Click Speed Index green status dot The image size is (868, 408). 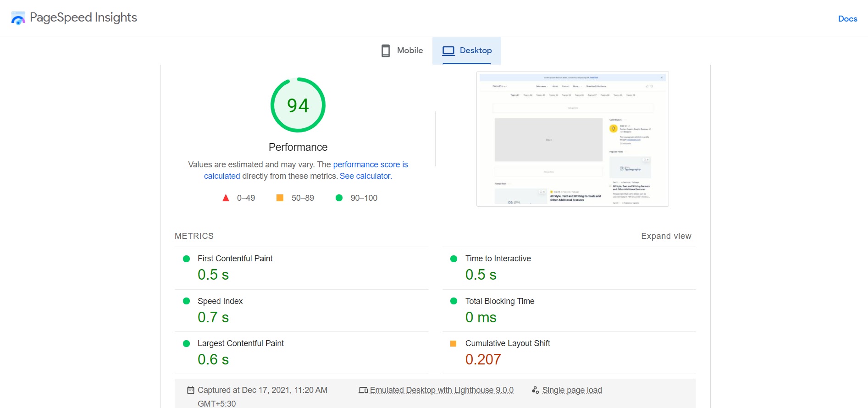(186, 301)
